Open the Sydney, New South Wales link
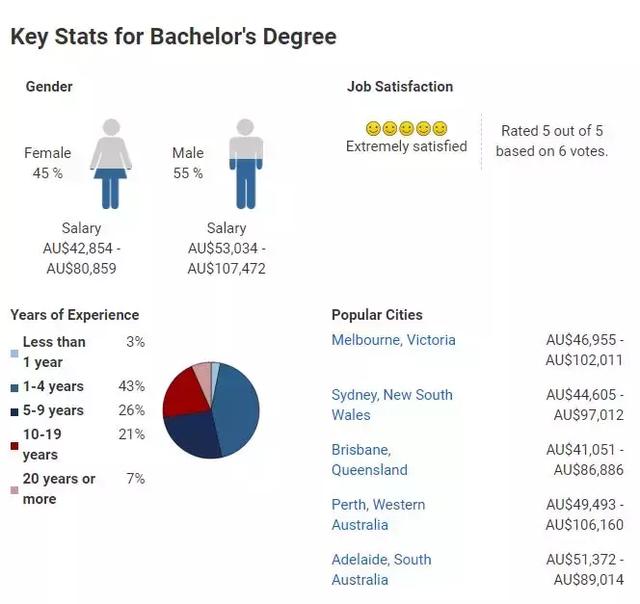 tap(392, 405)
